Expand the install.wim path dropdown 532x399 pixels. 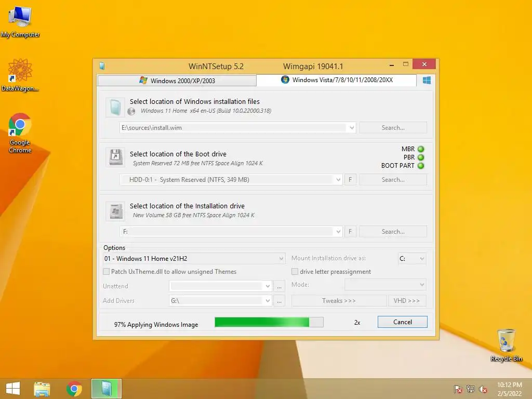[x=352, y=128]
